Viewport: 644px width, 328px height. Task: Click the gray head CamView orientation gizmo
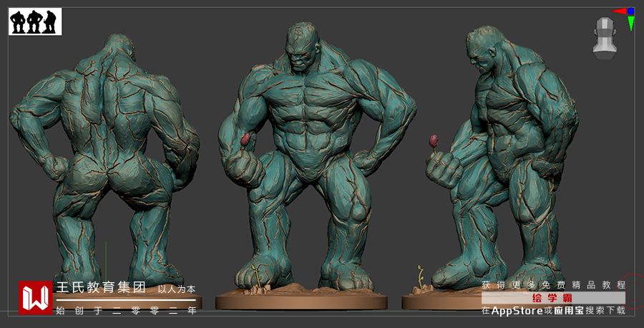605,39
